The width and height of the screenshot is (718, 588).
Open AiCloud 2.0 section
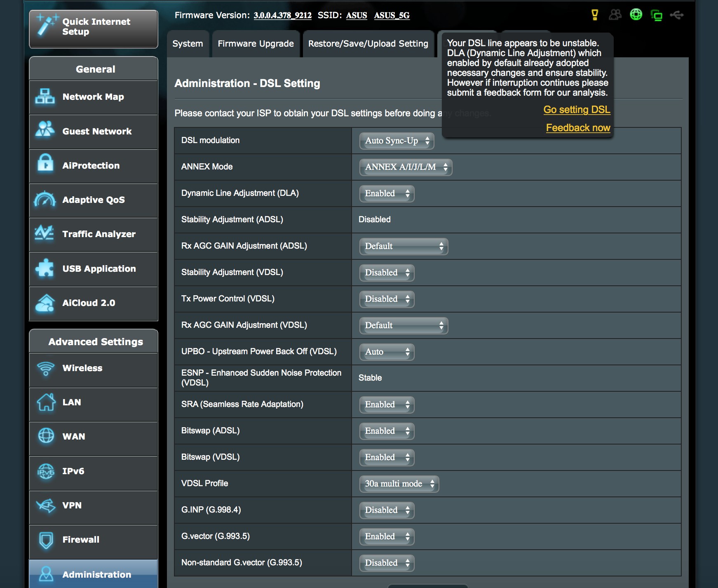[94, 303]
